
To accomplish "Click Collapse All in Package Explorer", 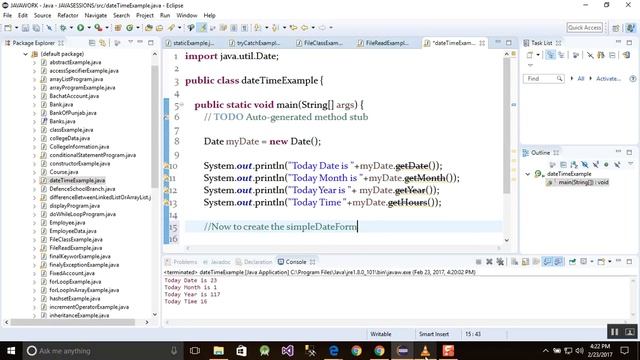I will point(92,43).
